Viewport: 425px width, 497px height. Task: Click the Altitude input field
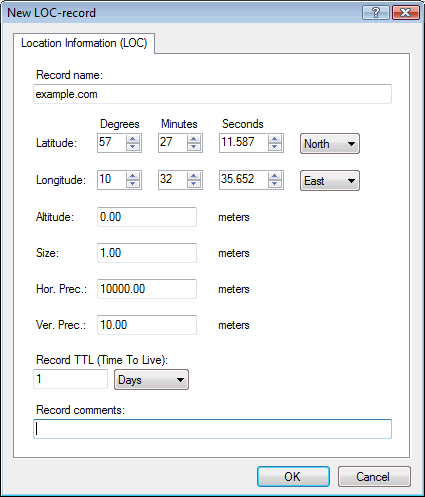147,217
